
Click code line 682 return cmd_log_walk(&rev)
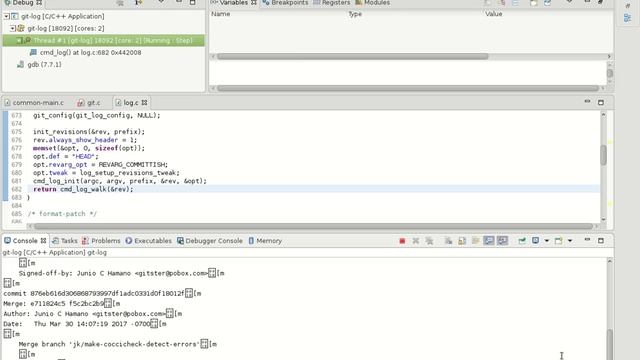[x=83, y=189]
